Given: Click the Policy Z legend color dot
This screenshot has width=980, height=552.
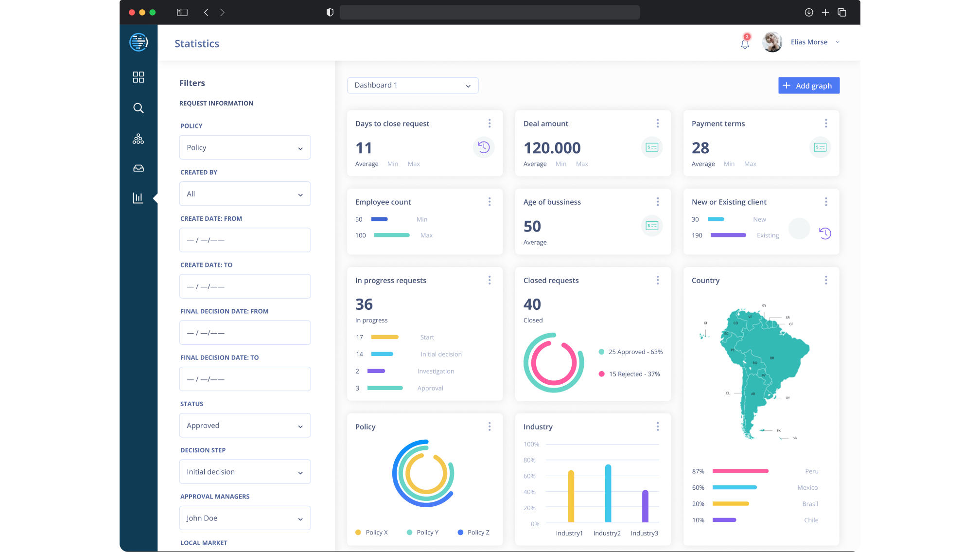Looking at the screenshot, I should (x=460, y=533).
